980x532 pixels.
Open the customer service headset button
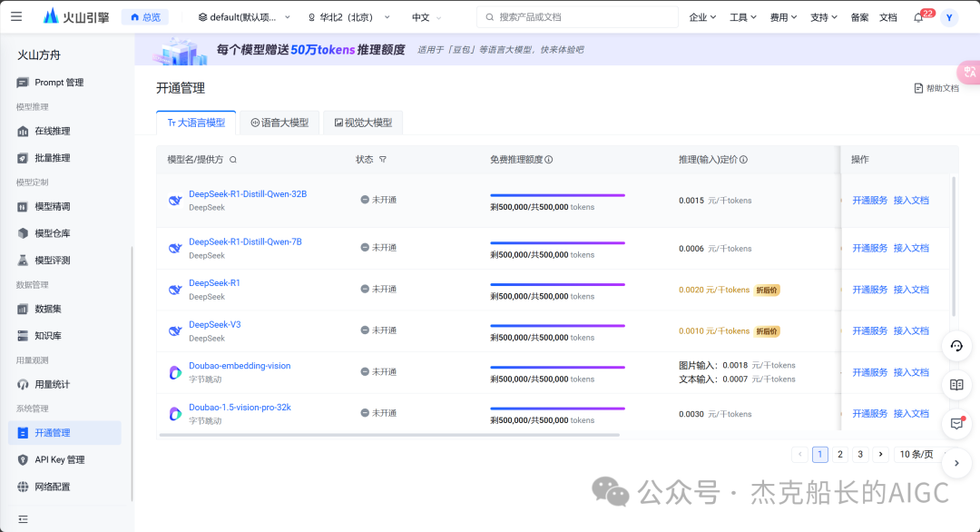pos(956,346)
